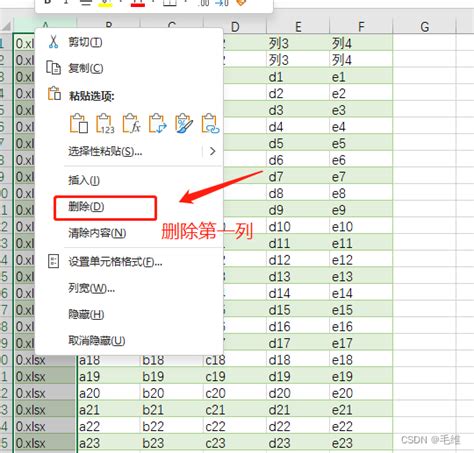474x453 pixels.
Task: Select column E header
Action: pos(298,27)
